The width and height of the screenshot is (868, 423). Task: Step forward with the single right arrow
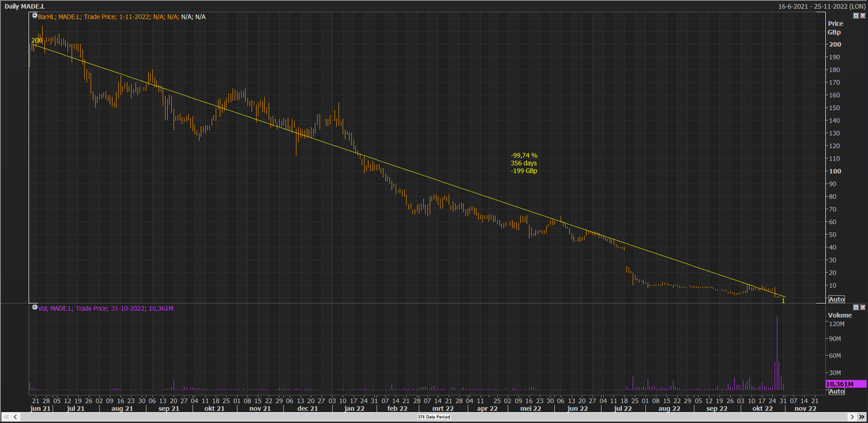click(x=851, y=417)
